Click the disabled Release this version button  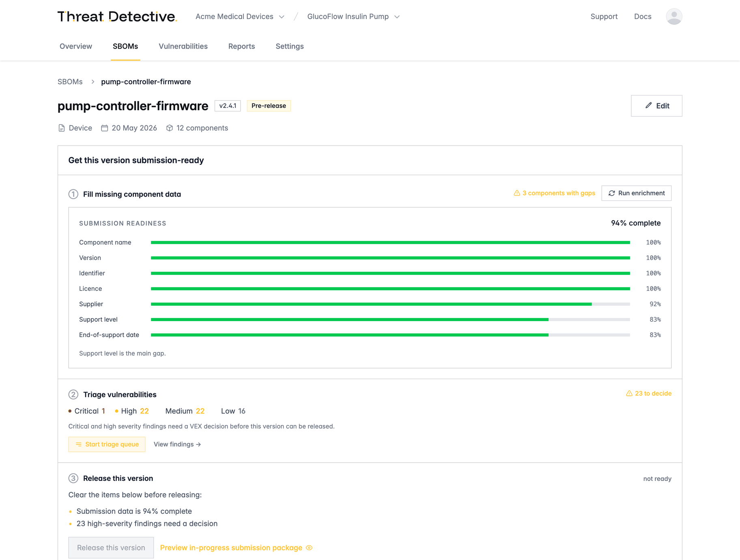click(x=111, y=548)
